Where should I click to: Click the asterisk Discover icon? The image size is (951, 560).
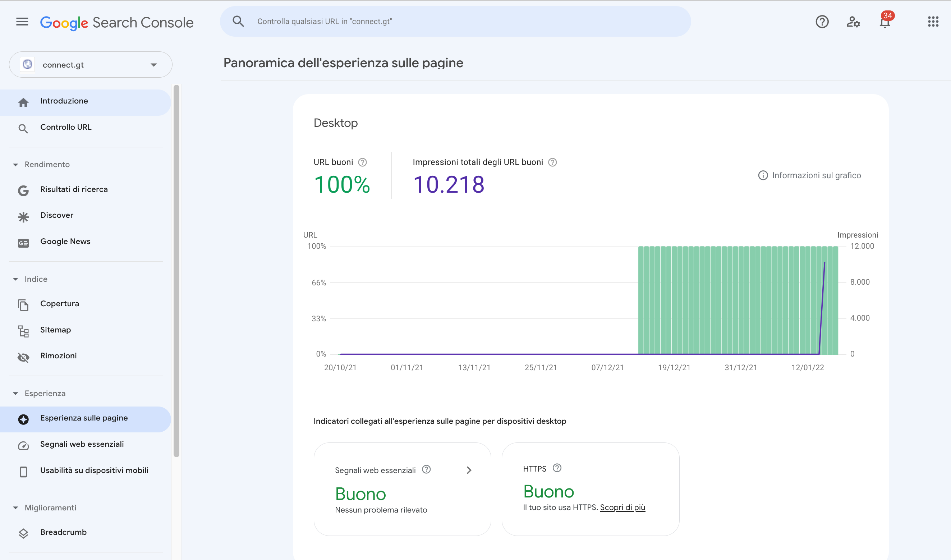(x=23, y=217)
